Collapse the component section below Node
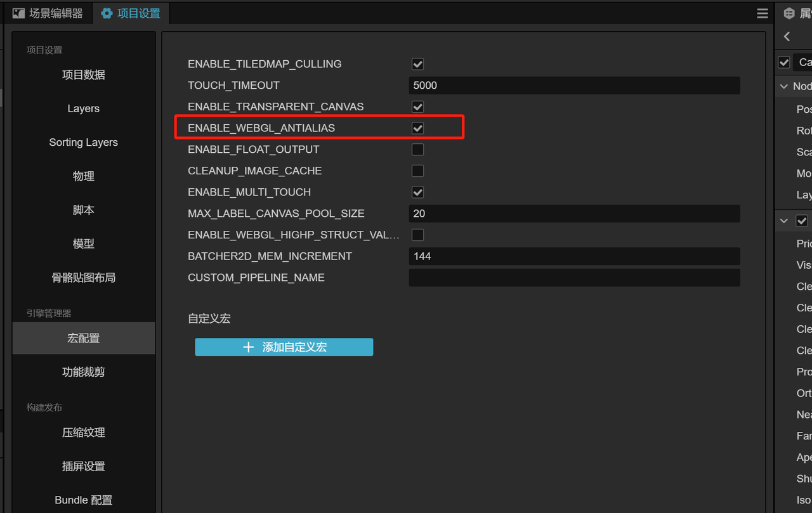 [785, 221]
